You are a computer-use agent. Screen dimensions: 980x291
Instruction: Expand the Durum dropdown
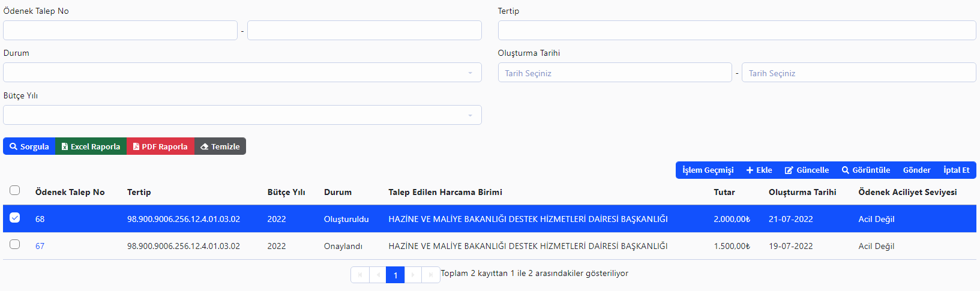[242, 73]
